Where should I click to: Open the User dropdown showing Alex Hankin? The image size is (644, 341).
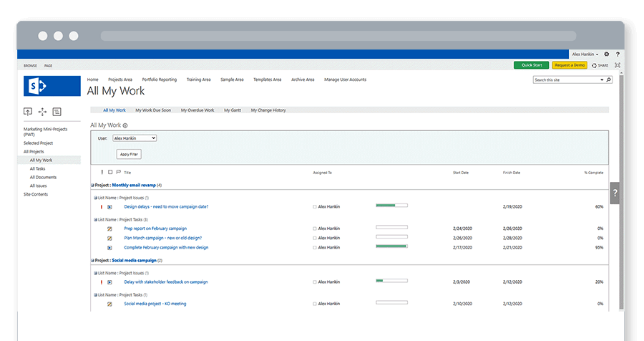click(135, 138)
